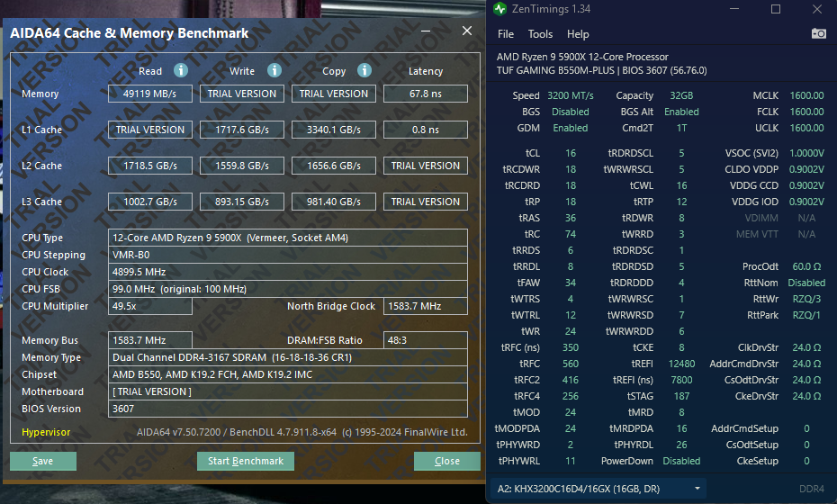Click the North Bridge Clock value 1583.7 MHz
The image size is (837, 504).
tap(426, 306)
